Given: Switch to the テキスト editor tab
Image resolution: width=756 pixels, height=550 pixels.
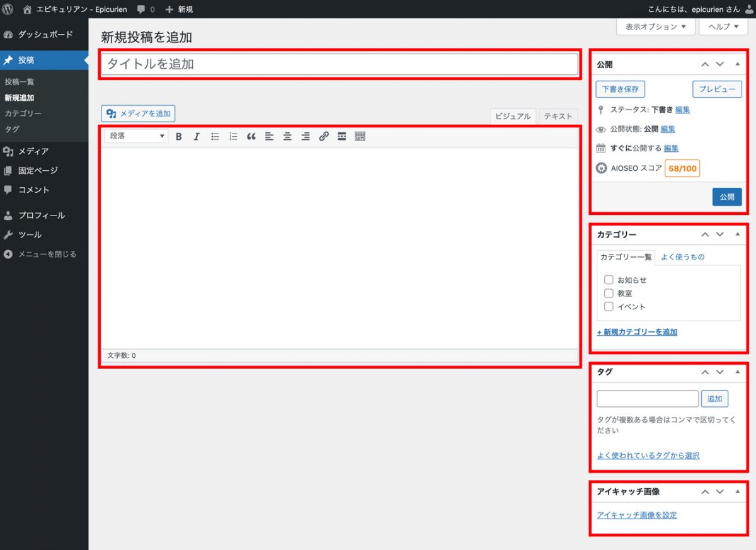Looking at the screenshot, I should click(558, 117).
